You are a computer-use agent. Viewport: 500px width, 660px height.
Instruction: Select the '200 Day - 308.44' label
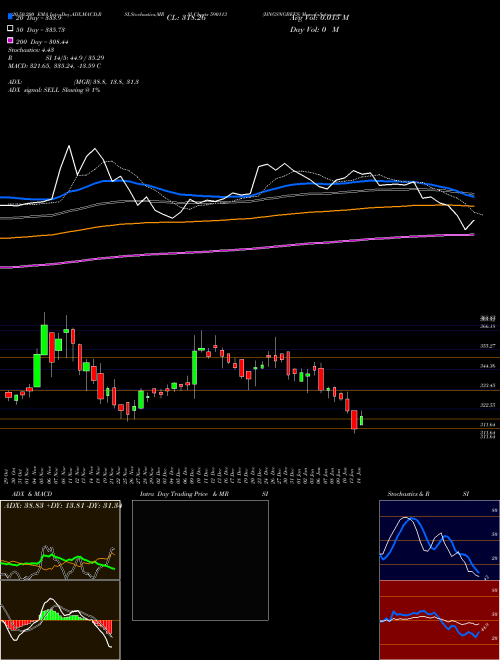(42, 42)
